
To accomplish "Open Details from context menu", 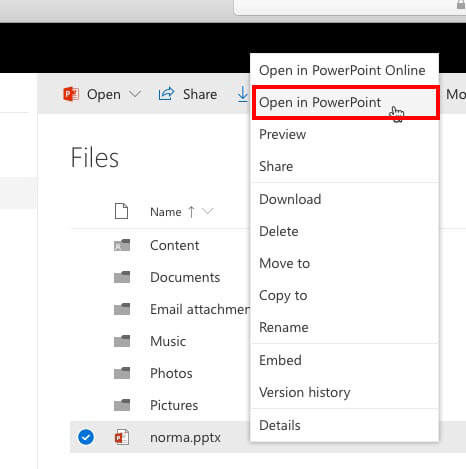I will tap(344, 425).
